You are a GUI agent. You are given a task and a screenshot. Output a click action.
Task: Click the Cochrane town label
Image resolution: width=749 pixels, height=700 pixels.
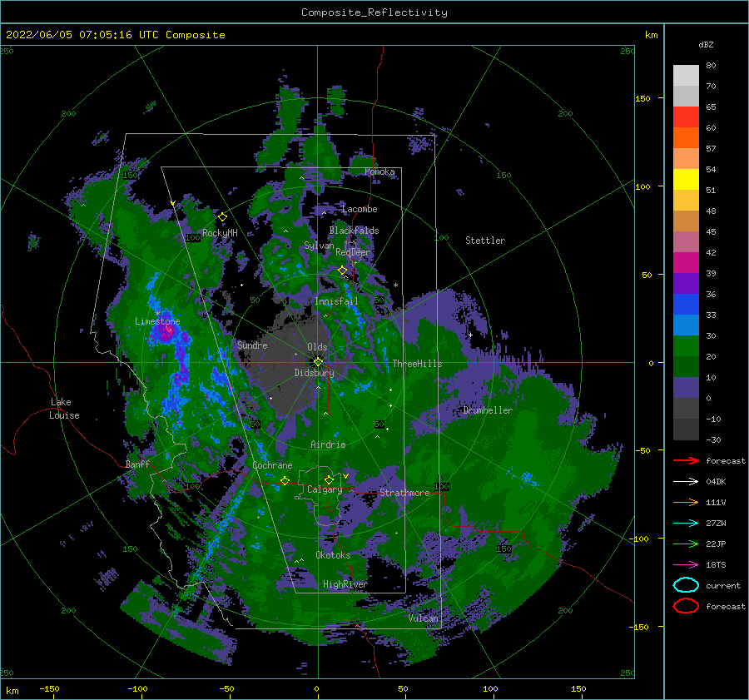272,465
